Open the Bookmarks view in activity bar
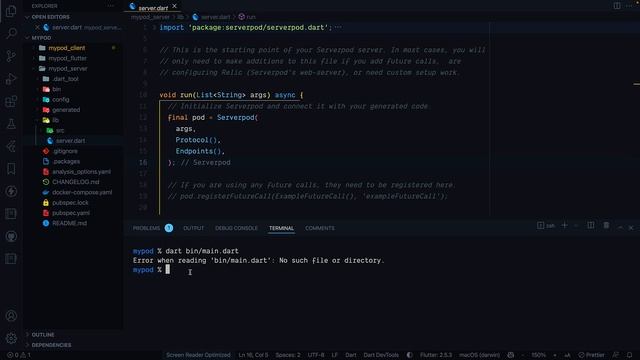The width and height of the screenshot is (640, 360). coord(11,169)
